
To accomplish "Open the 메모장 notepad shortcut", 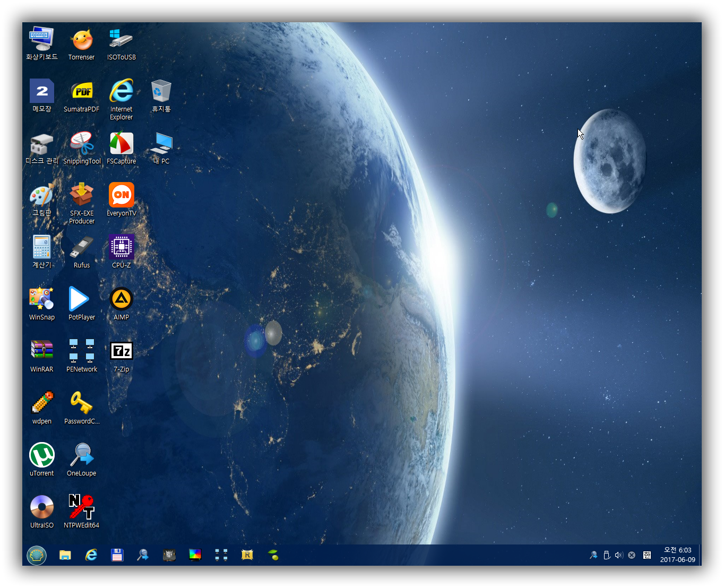I will pos(42,95).
